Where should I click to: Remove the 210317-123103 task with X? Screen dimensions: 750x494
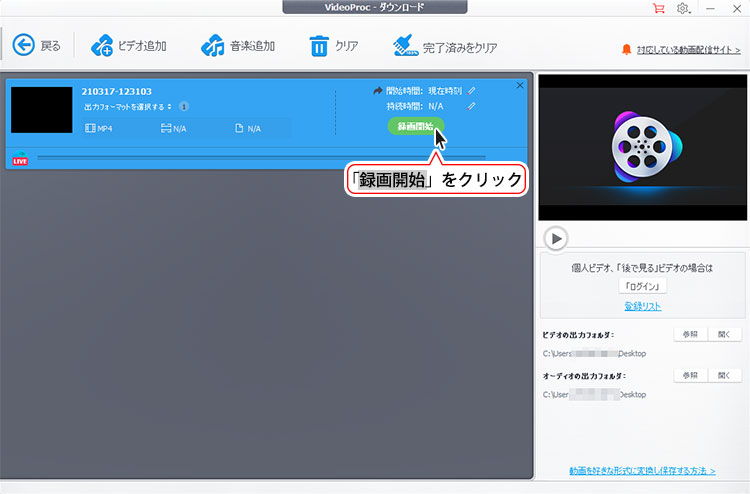tap(520, 85)
